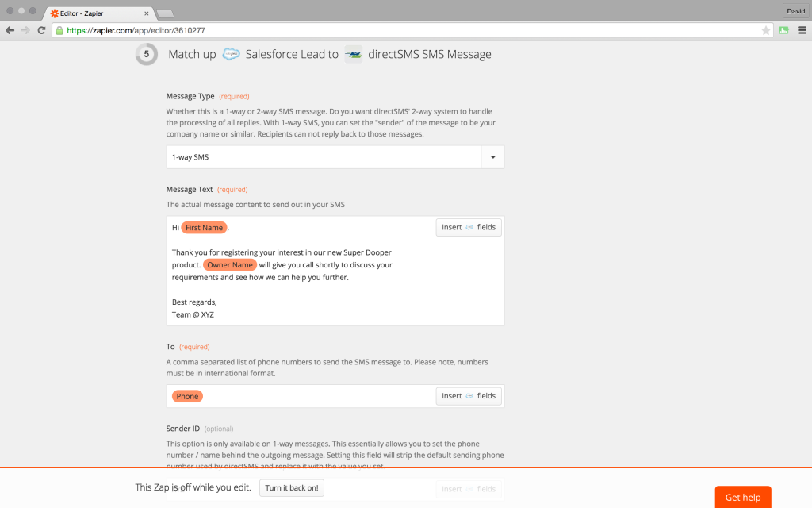Click the address bar URL
812x508 pixels.
click(136, 31)
